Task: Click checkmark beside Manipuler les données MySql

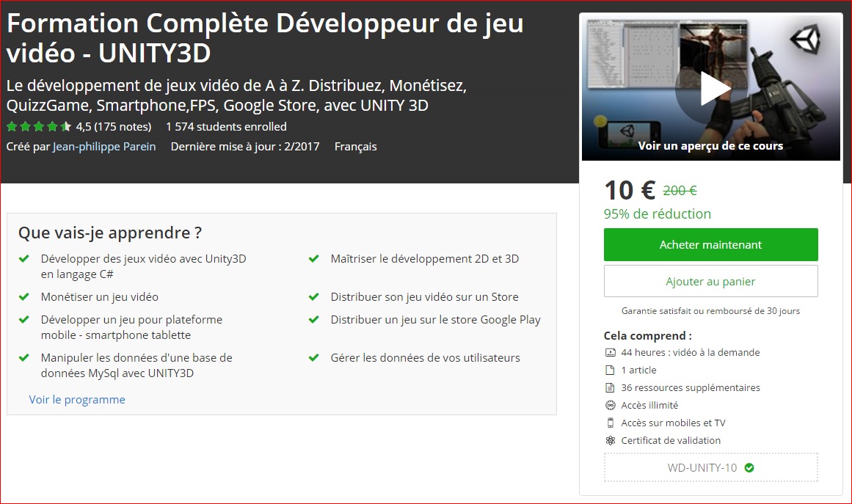Action: [24, 357]
